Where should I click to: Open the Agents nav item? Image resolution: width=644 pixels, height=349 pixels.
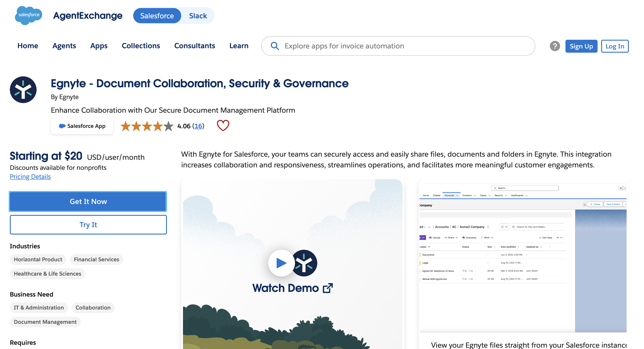pos(64,46)
